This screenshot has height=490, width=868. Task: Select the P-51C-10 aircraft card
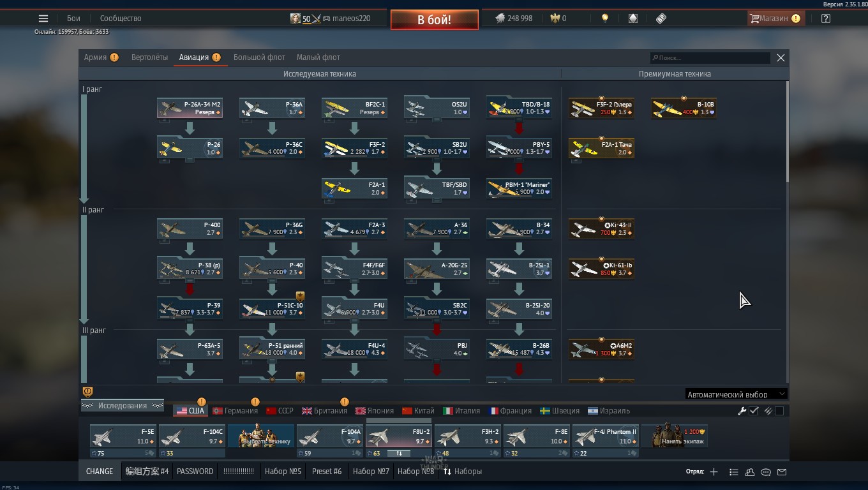pyautogui.click(x=272, y=309)
